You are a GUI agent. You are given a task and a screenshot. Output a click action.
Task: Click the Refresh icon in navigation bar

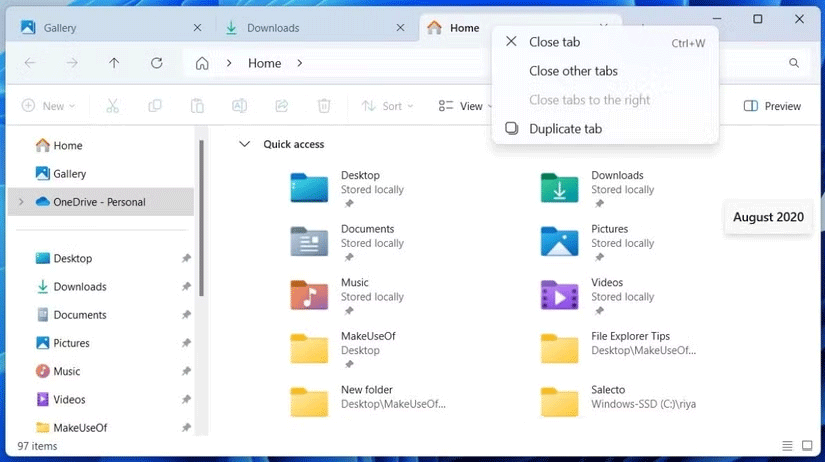click(156, 63)
